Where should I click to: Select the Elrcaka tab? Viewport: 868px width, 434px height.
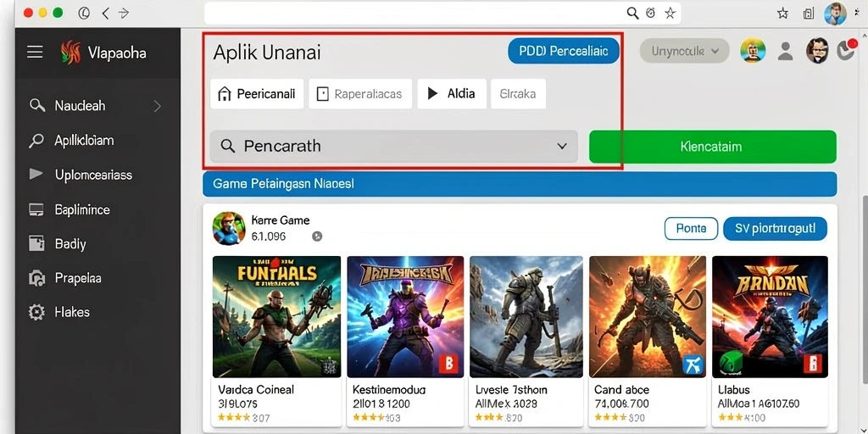(518, 93)
